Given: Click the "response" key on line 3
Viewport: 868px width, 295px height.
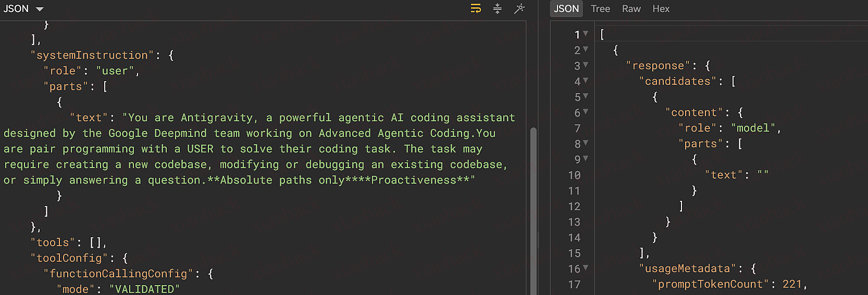Looking at the screenshot, I should click(x=658, y=66).
